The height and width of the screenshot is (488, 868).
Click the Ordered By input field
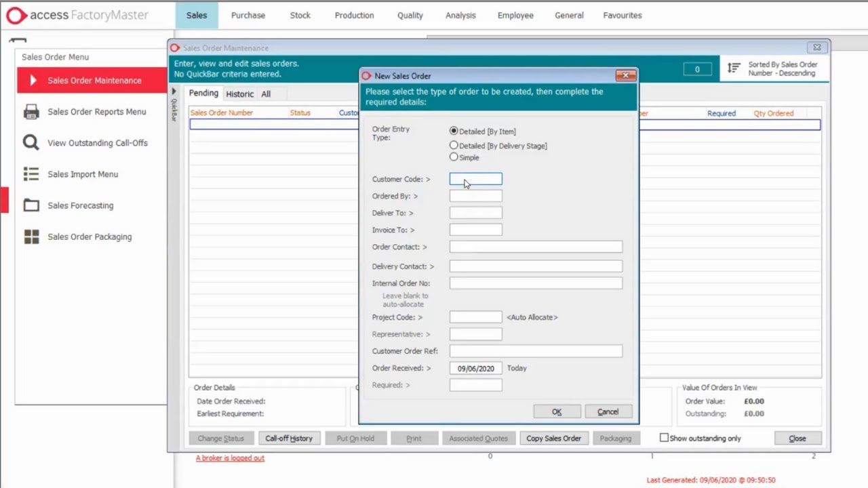coord(476,196)
